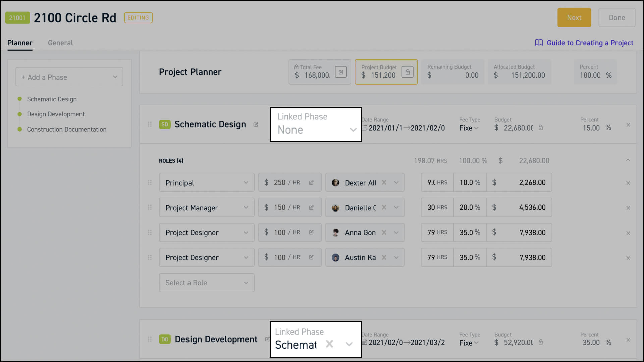The height and width of the screenshot is (362, 644).
Task: Click the yellow Next button
Action: click(574, 18)
